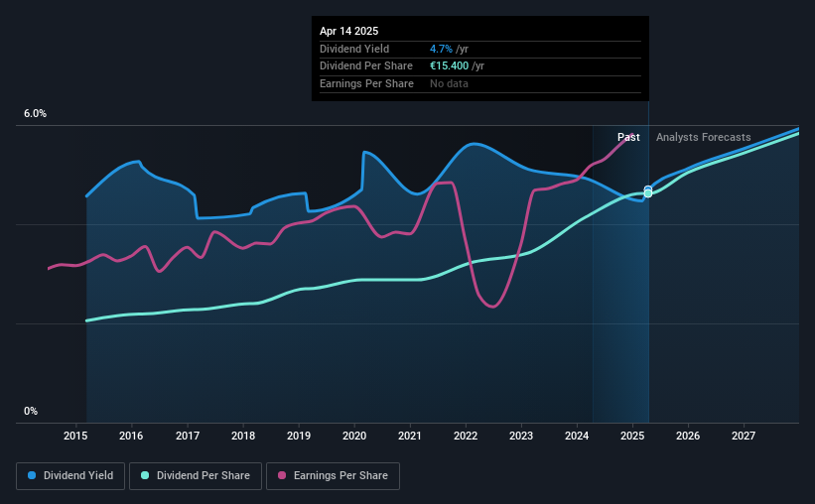
Task: Click the Past label on the chart
Action: pyautogui.click(x=628, y=137)
